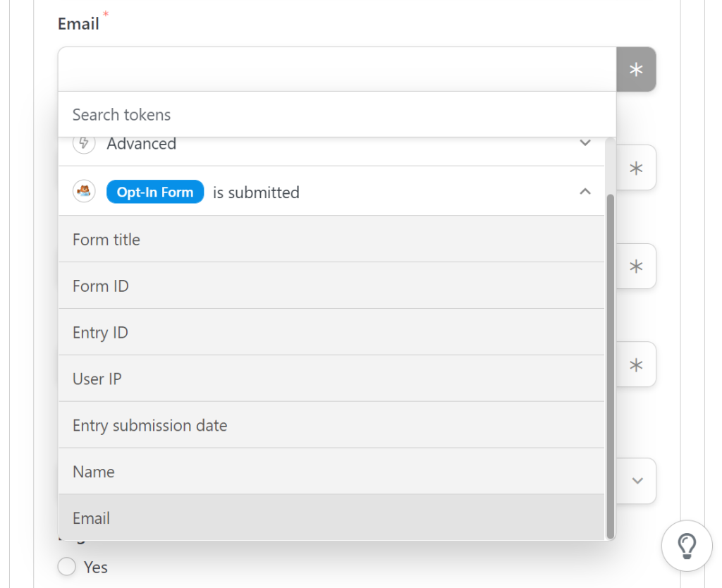
Task: Open the dropdown chevron behind the token list
Action: [637, 481]
